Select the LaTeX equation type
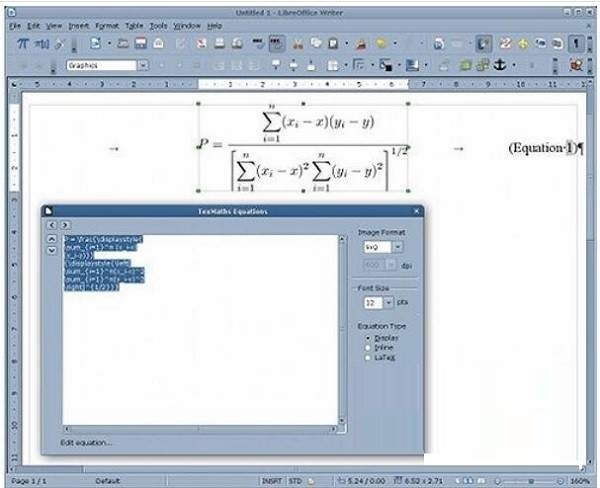600x488 pixels. 369,357
